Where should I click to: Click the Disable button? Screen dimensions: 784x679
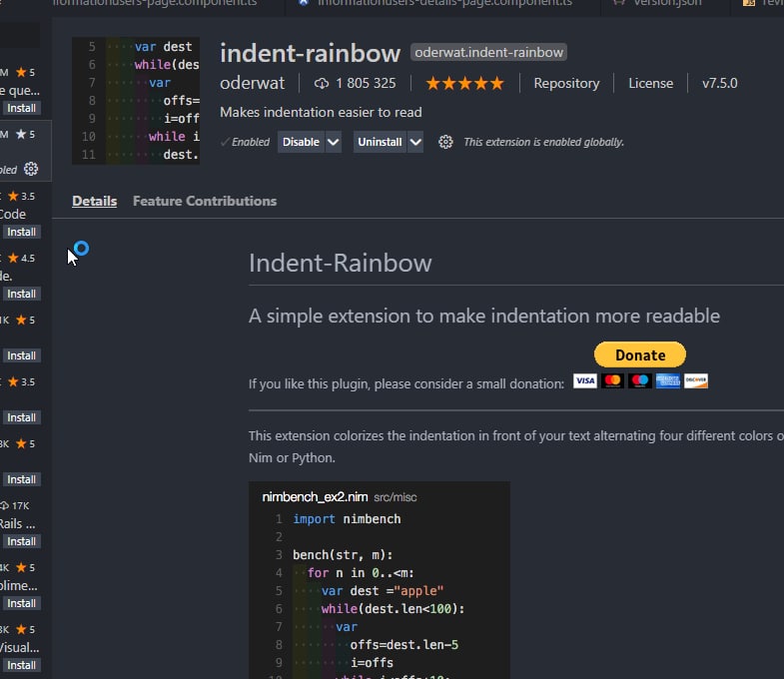[301, 142]
